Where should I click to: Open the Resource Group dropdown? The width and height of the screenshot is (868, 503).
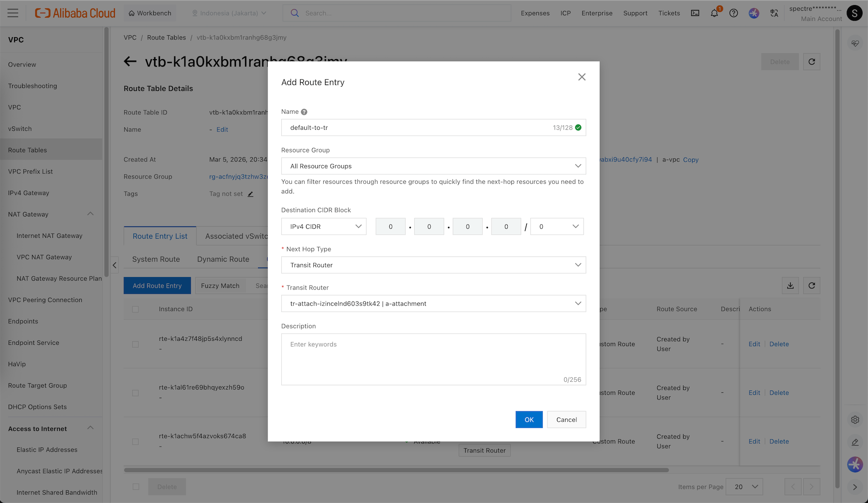[x=433, y=166]
